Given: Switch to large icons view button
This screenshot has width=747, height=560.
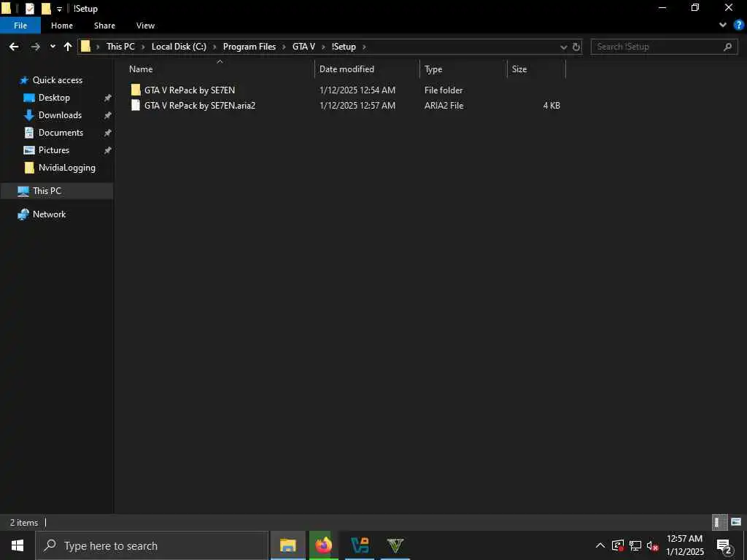Looking at the screenshot, I should 736,522.
